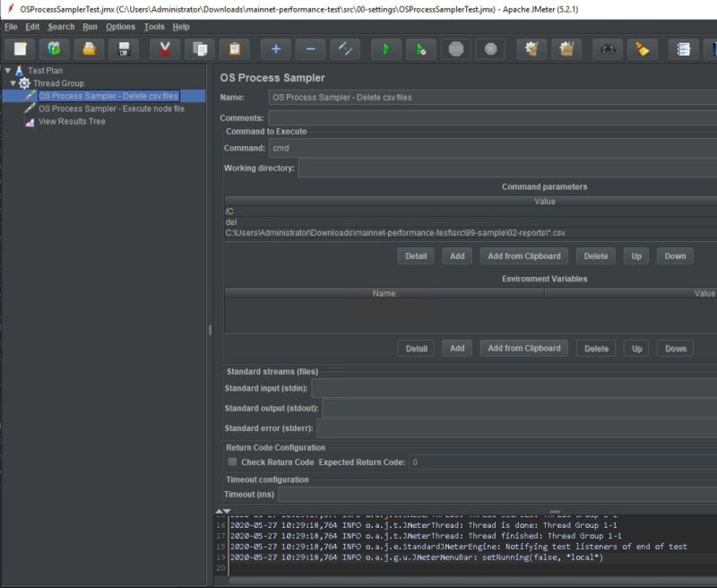717x588 pixels.
Task: Click the Toggle enable/disable icon
Action: 345,49
